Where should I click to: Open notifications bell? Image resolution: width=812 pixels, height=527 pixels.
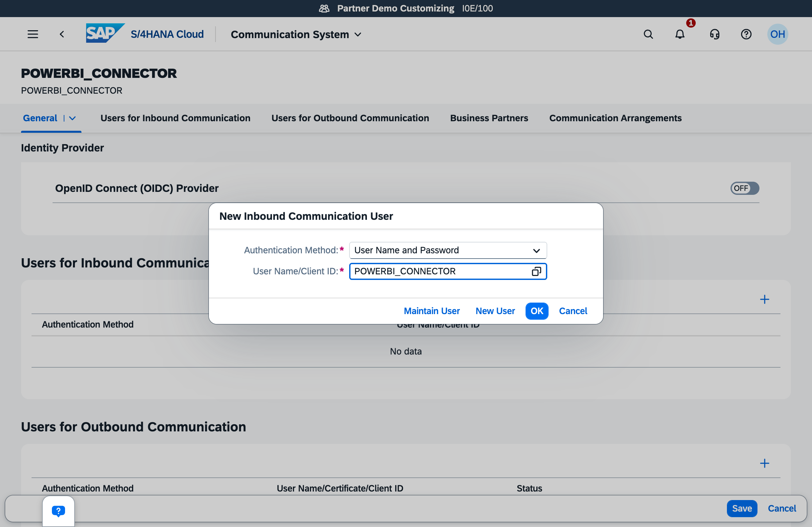tap(680, 34)
